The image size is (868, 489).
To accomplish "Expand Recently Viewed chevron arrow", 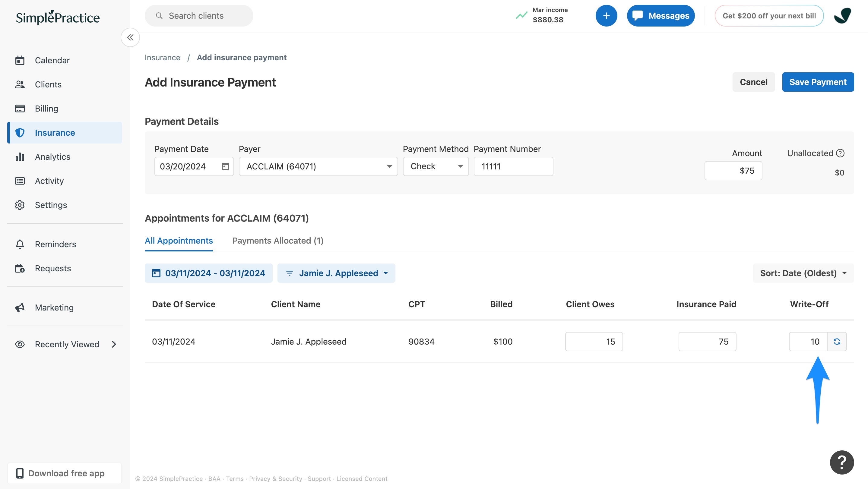I will pyautogui.click(x=114, y=344).
